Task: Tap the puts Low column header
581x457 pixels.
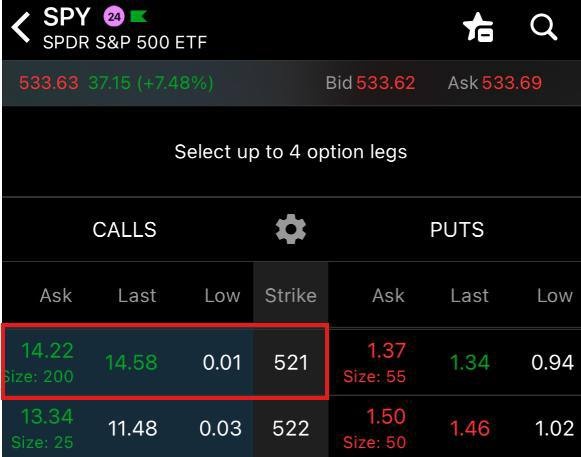Action: (555, 295)
